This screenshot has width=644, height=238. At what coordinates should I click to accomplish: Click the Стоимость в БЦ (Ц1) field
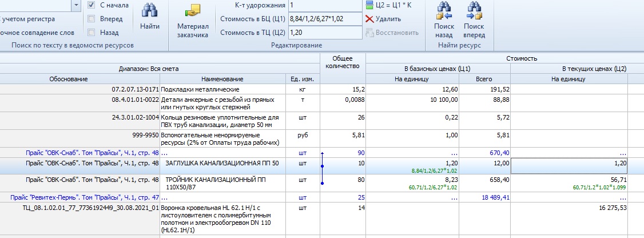325,19
